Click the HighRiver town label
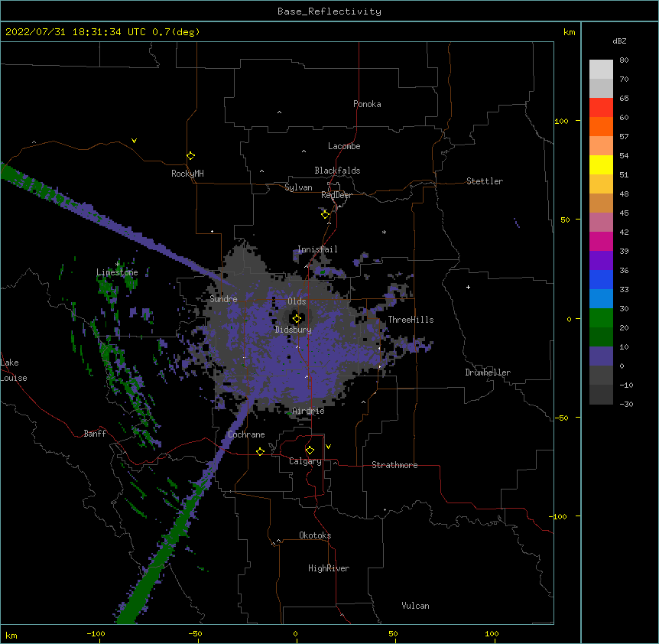 328,568
